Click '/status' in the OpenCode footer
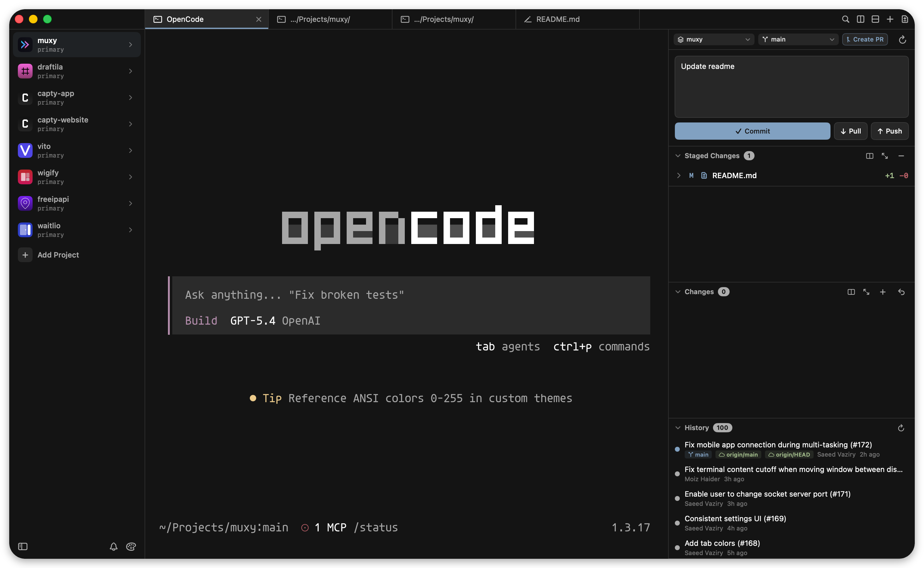Image resolution: width=924 pixels, height=568 pixels. pos(376,527)
